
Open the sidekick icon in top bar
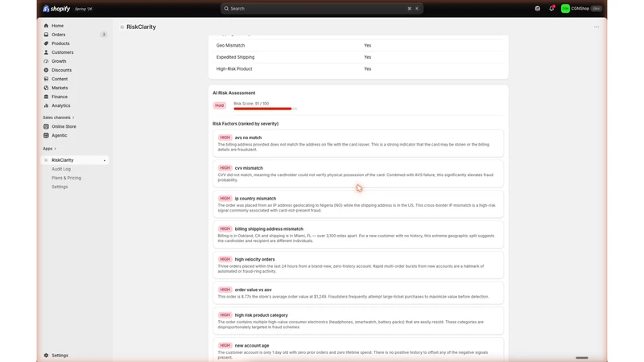(x=538, y=8)
